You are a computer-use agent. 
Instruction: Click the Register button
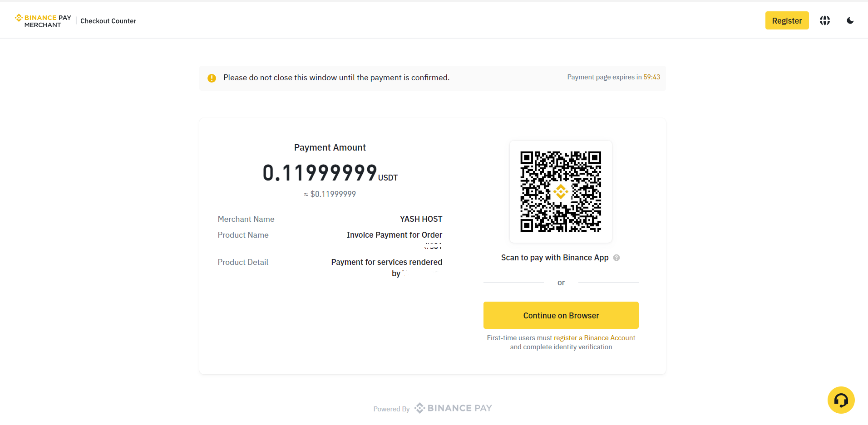click(787, 20)
